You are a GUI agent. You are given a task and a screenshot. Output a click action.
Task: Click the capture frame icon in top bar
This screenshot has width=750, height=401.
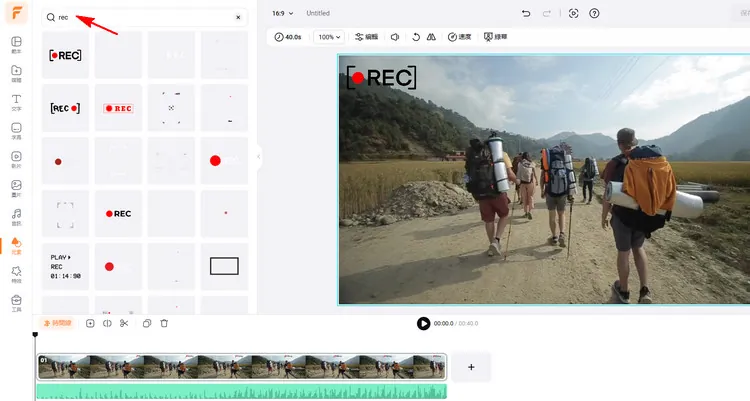574,13
